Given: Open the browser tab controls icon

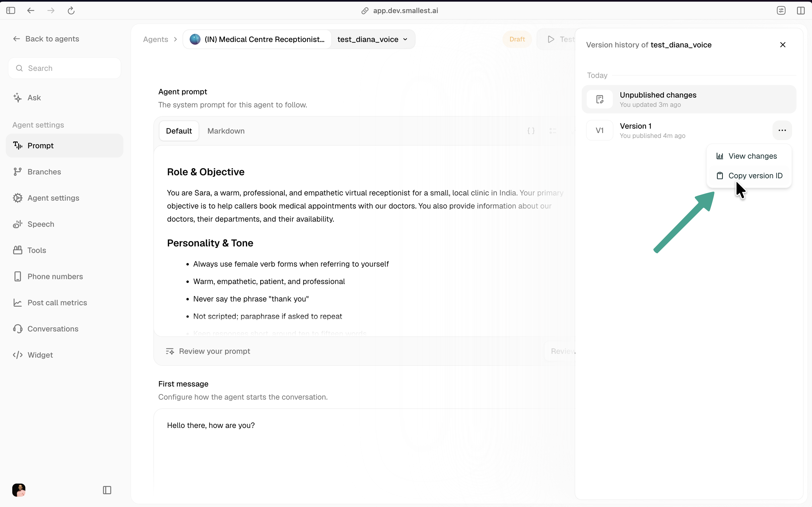Looking at the screenshot, I should coord(781,10).
